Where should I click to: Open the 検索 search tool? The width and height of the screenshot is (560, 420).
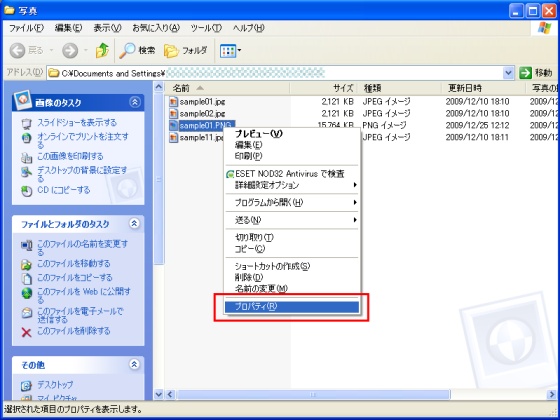(137, 51)
